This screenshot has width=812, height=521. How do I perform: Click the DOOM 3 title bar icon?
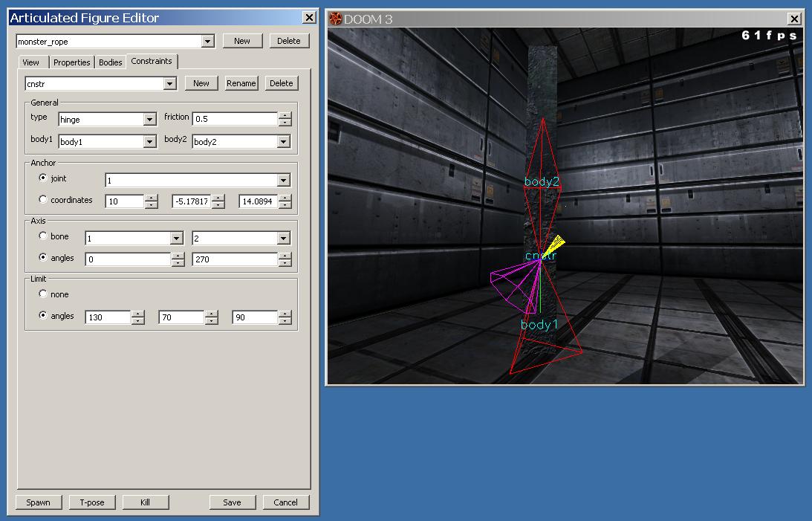336,19
